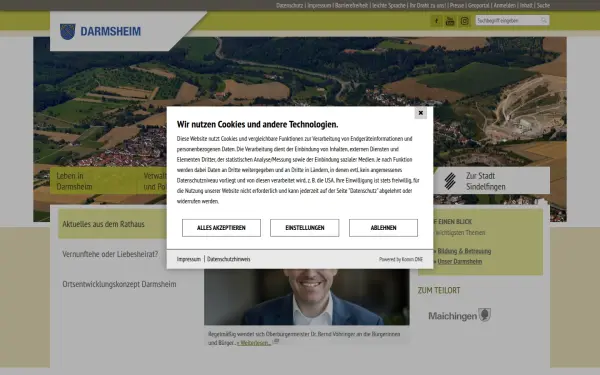
Task: Open Impressum in top bar
Action: 319,5
